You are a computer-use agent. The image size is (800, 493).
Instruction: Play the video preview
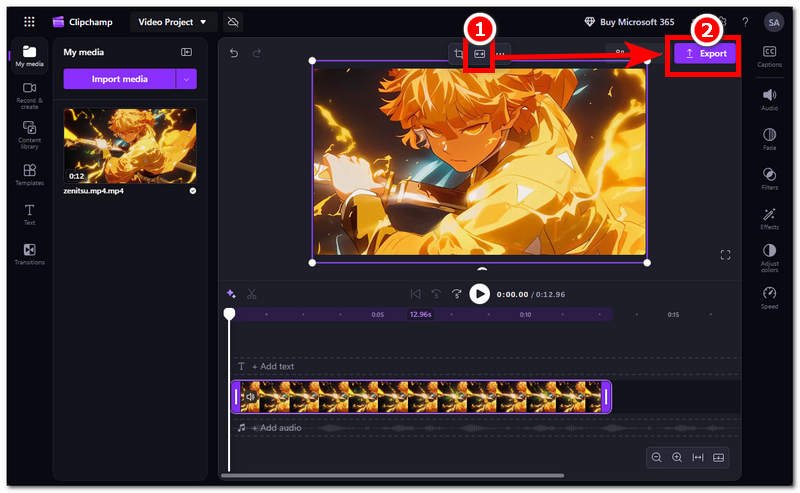[x=479, y=294]
